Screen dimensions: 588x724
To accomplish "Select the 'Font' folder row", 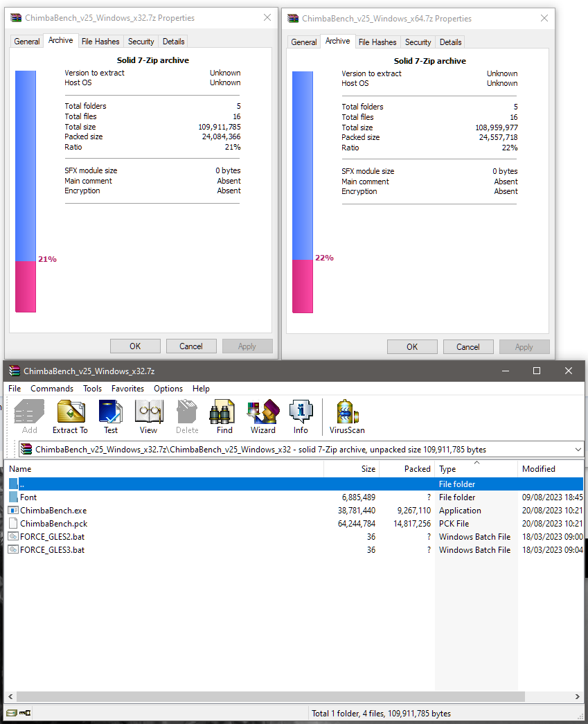I will click(295, 497).
